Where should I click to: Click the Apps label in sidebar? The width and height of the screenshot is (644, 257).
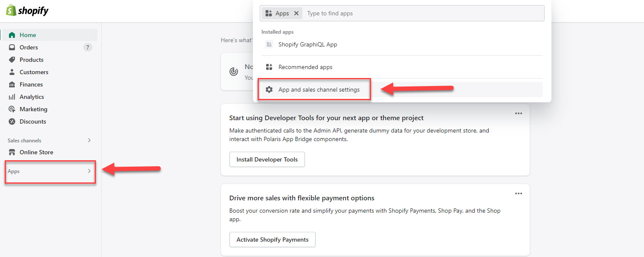(14, 171)
